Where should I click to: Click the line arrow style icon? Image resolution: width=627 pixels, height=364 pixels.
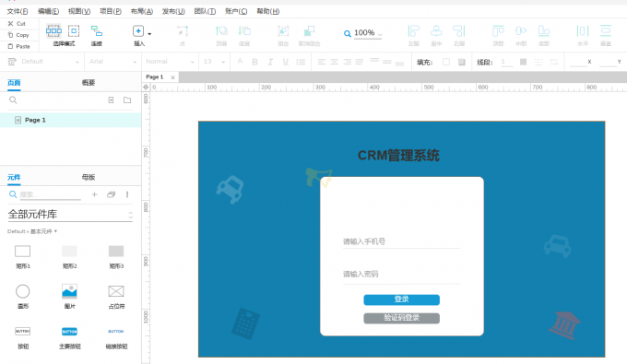coord(554,62)
